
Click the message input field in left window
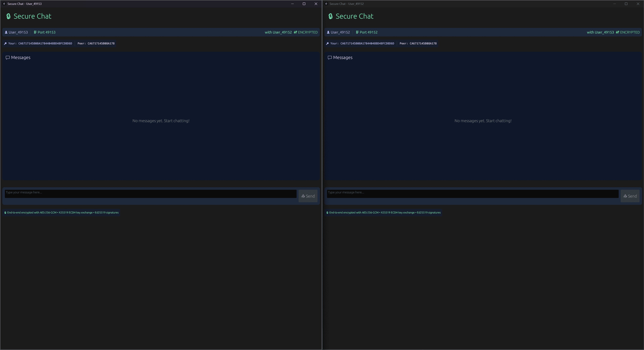pyautogui.click(x=150, y=194)
